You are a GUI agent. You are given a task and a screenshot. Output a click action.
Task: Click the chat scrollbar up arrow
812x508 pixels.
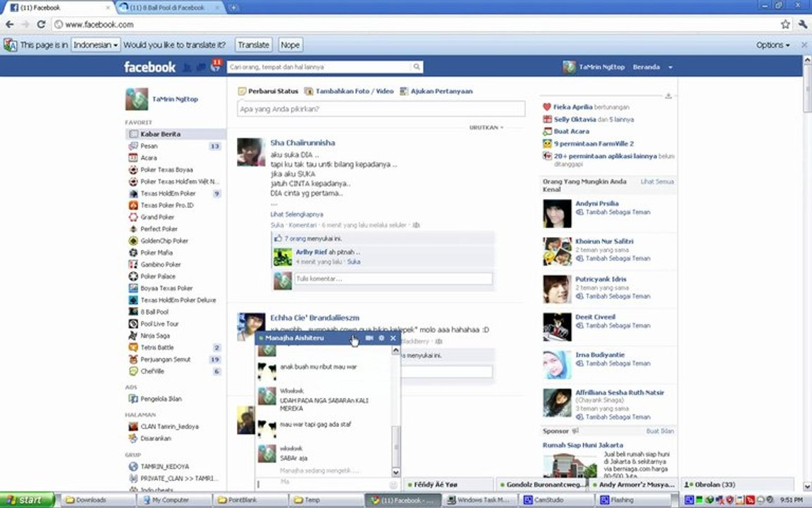[395, 351]
